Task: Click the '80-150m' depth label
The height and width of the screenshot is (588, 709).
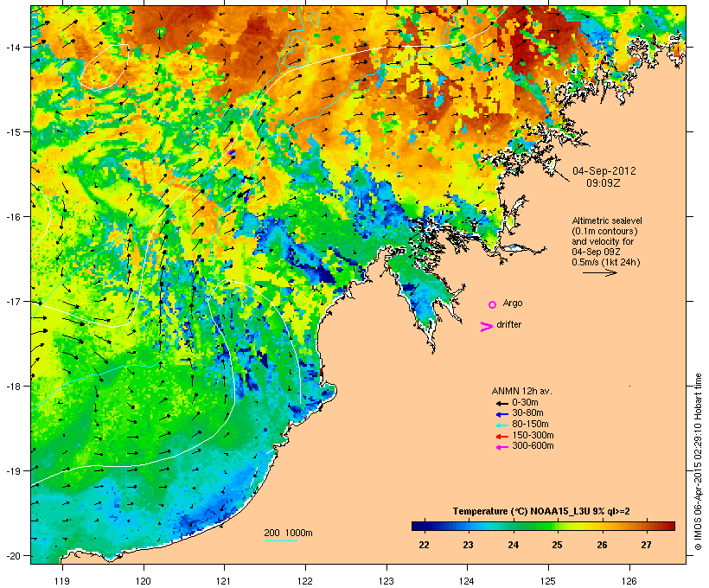Action: tap(530, 425)
